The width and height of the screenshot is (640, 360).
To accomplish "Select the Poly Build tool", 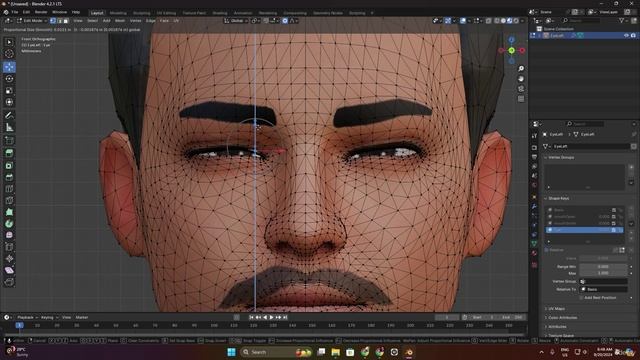I will click(9, 212).
